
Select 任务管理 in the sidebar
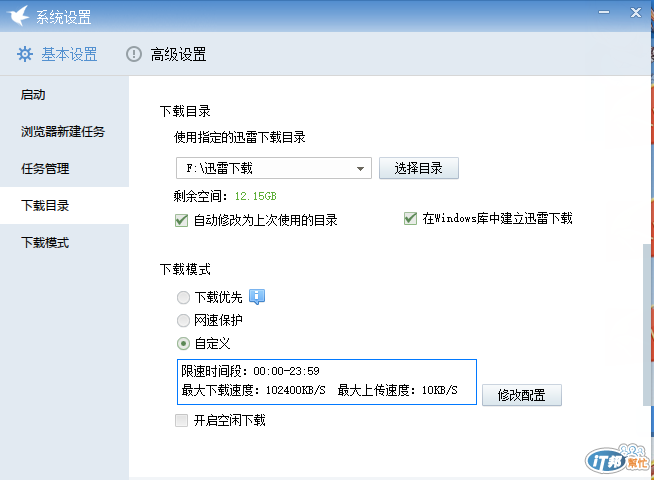[65, 168]
